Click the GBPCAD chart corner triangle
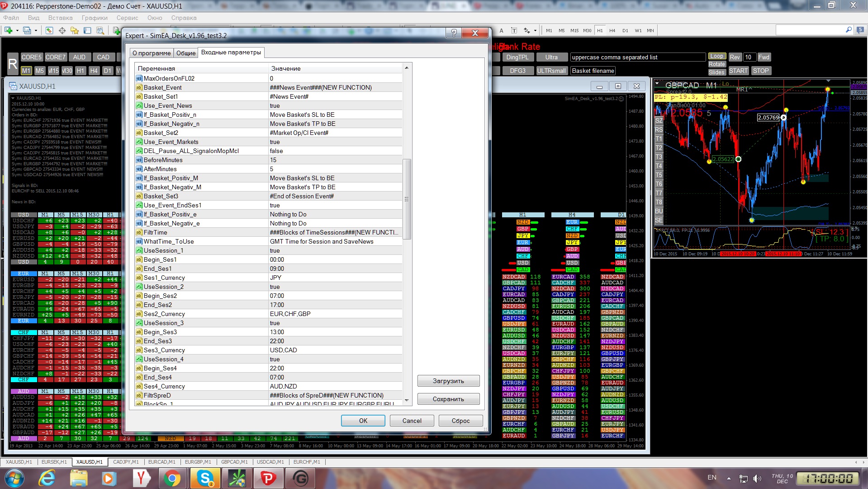Viewport: 868px width, 489px height. (x=657, y=84)
